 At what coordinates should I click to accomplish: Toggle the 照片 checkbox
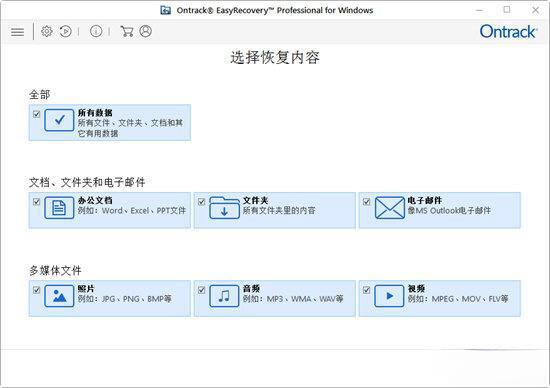click(x=36, y=290)
